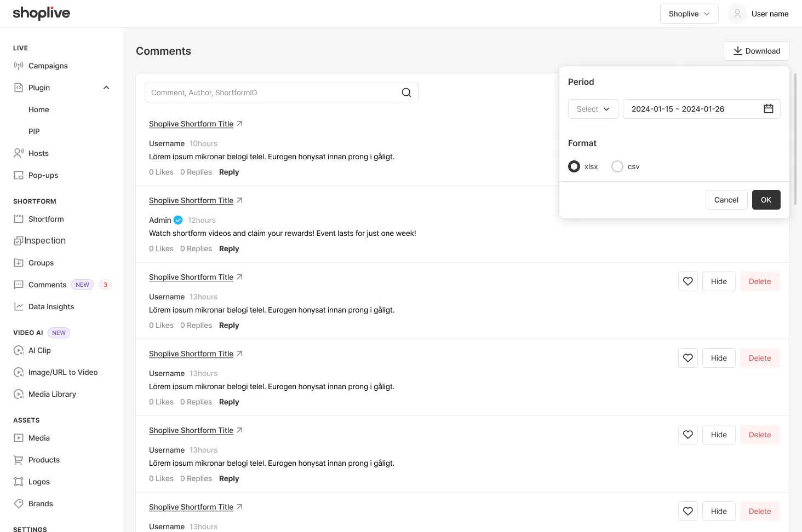
Task: Click the Hosts people icon
Action: pos(19,153)
